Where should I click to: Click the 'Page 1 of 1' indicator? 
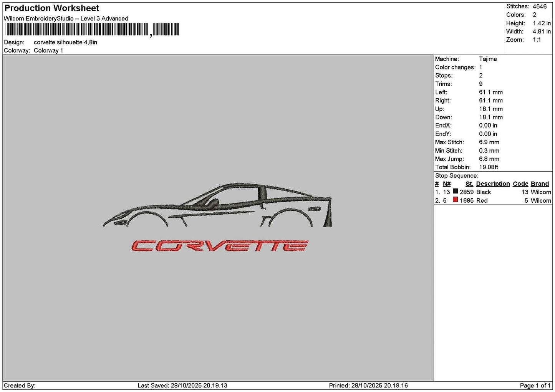click(x=535, y=385)
